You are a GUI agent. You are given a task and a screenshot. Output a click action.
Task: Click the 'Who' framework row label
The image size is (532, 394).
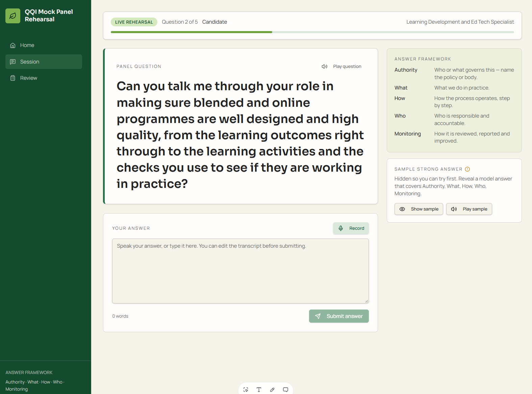(400, 116)
